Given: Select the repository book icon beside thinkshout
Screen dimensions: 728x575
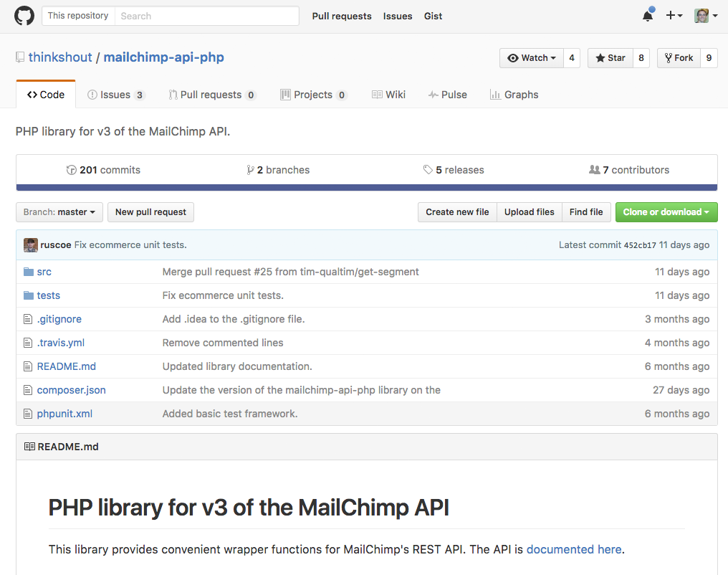Looking at the screenshot, I should click(20, 57).
